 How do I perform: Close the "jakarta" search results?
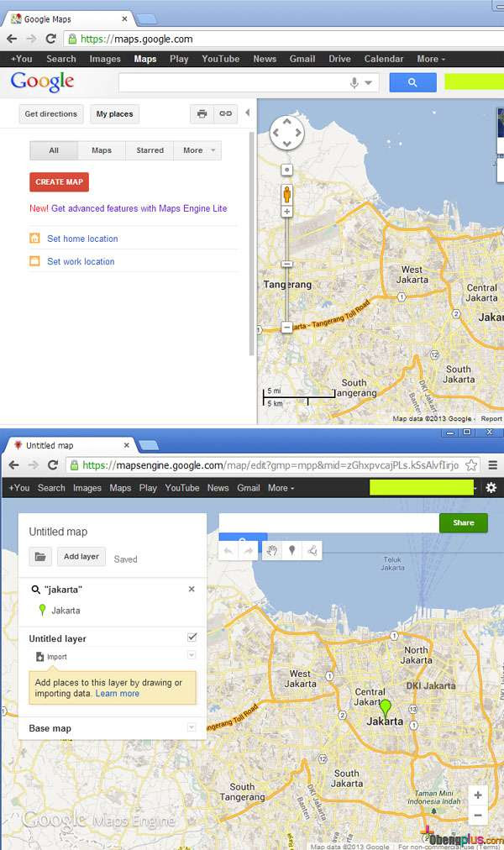click(x=192, y=589)
